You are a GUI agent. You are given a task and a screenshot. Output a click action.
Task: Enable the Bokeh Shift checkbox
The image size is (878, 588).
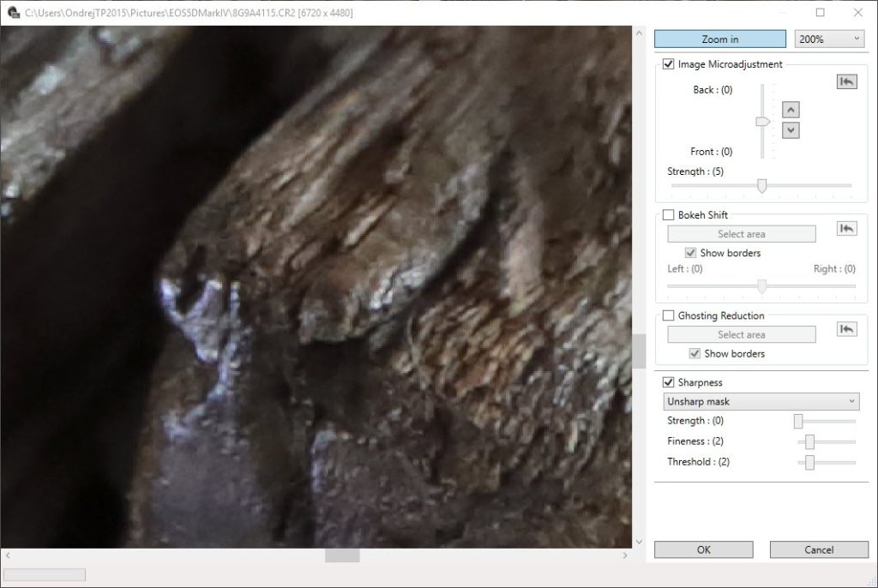[x=669, y=215]
